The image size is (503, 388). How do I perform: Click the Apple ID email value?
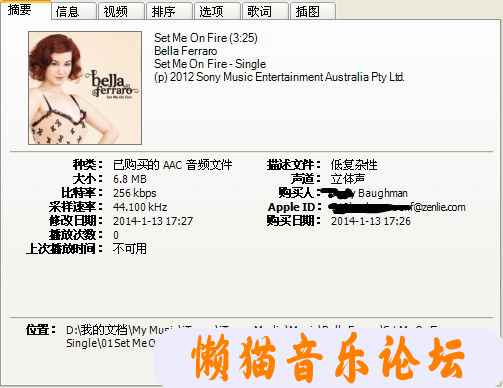click(397, 207)
